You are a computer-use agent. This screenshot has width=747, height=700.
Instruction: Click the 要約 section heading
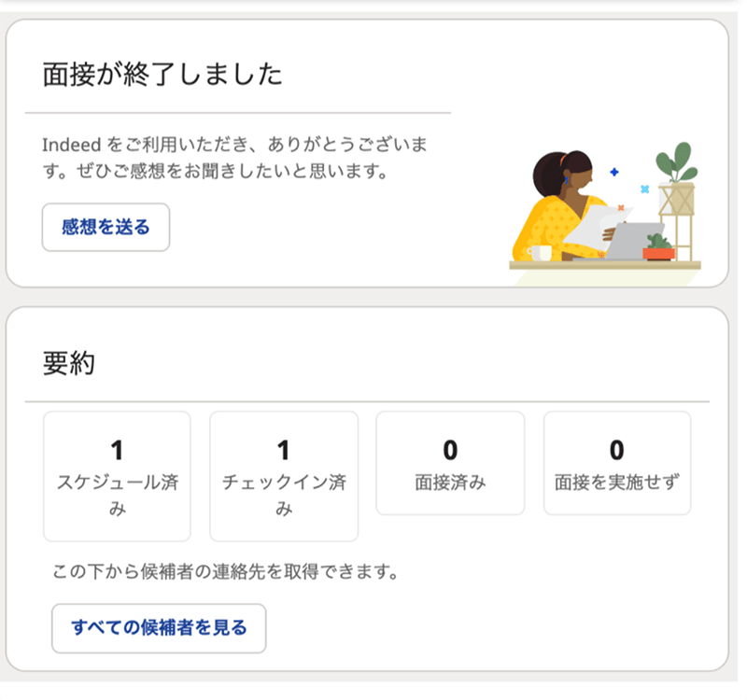pos(69,363)
